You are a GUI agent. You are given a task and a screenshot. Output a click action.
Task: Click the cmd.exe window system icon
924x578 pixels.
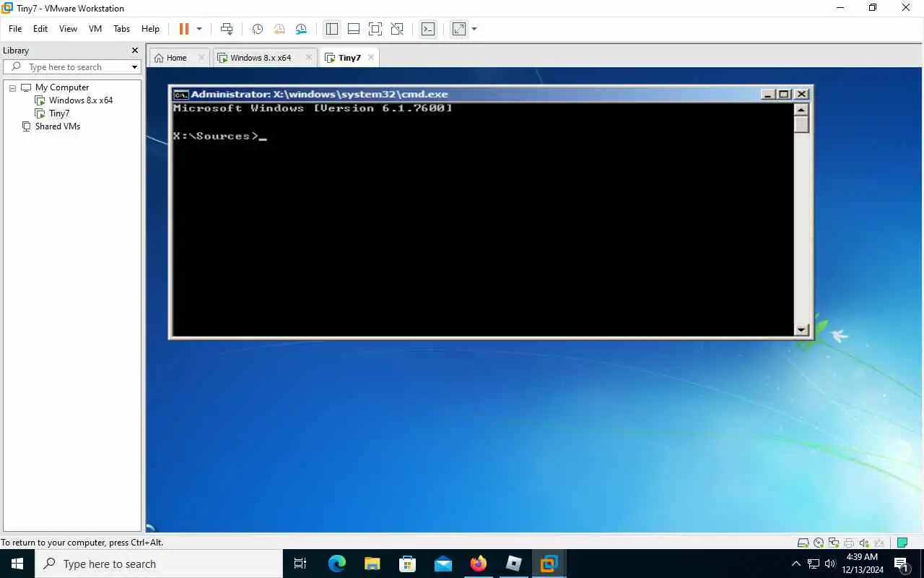(x=181, y=94)
